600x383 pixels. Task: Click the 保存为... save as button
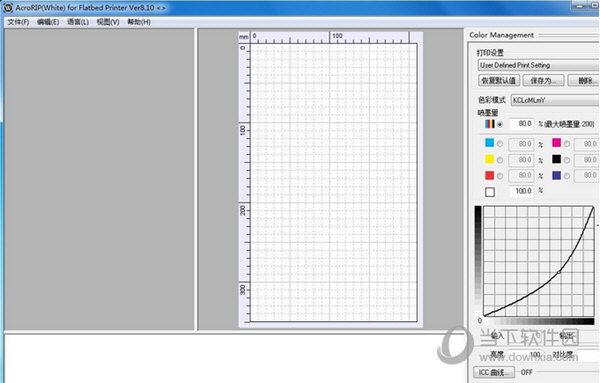click(x=543, y=80)
